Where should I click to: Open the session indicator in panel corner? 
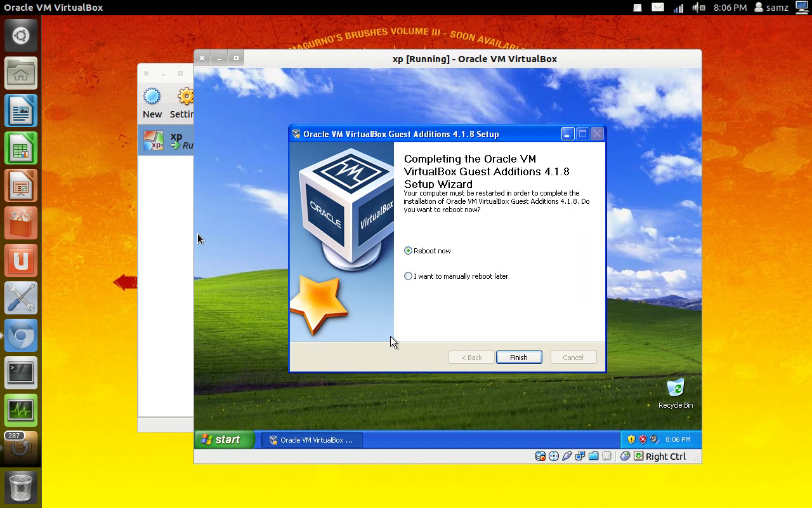(802, 8)
